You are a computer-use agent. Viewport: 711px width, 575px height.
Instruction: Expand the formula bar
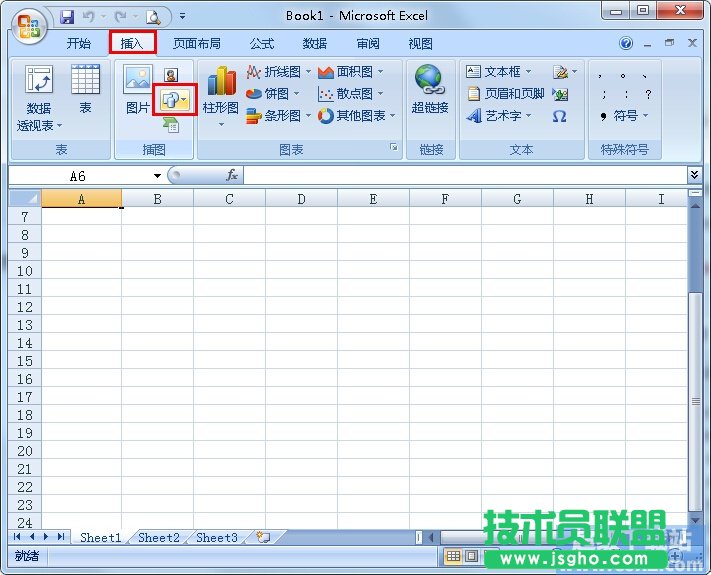tap(694, 175)
